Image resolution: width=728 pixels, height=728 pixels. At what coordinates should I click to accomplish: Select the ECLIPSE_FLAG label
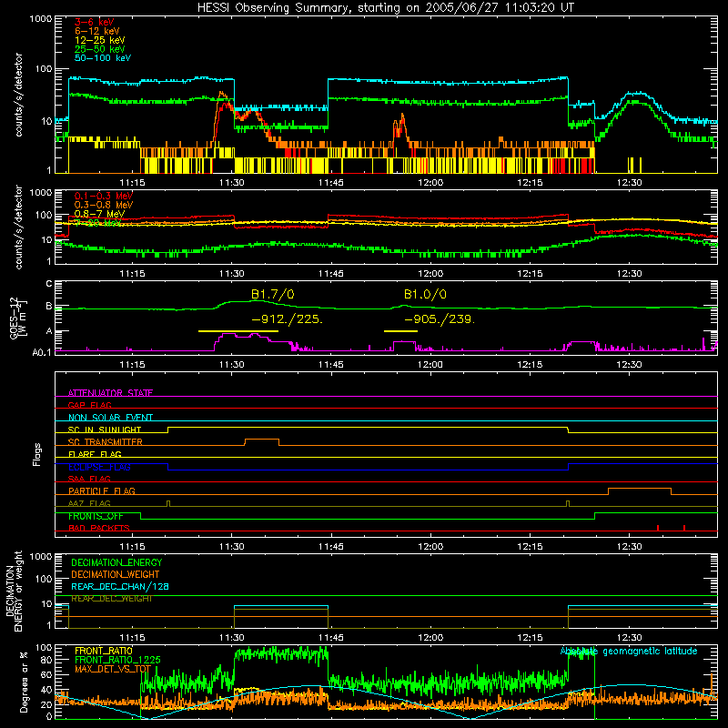[x=99, y=467]
